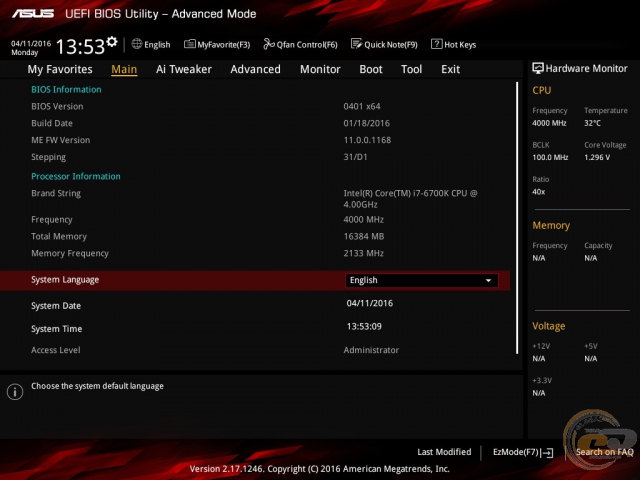The image size is (640, 480).
Task: Click the clock settings gear icon
Action: pos(112,42)
